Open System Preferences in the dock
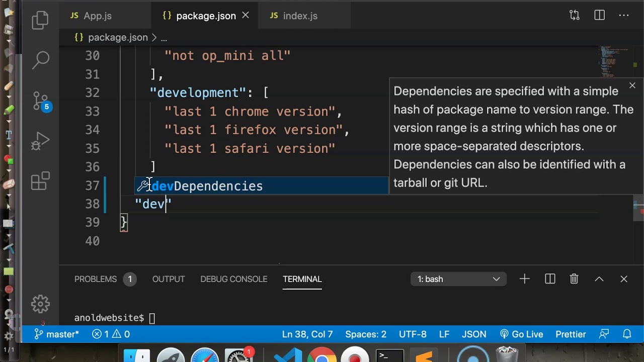 click(238, 355)
